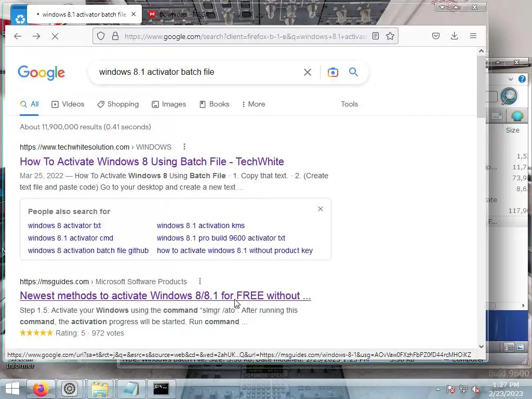Switch to the Shopping tab
The height and width of the screenshot is (399, 532).
click(x=118, y=104)
